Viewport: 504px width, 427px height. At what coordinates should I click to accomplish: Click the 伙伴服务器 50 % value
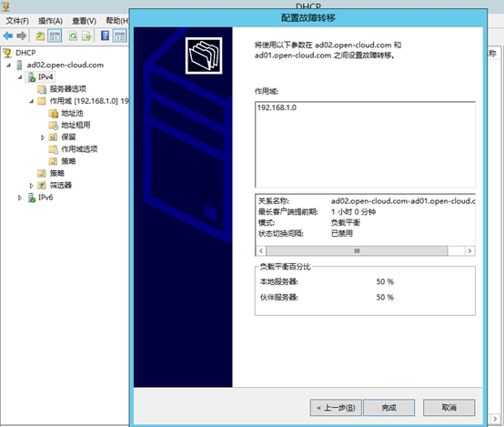385,298
